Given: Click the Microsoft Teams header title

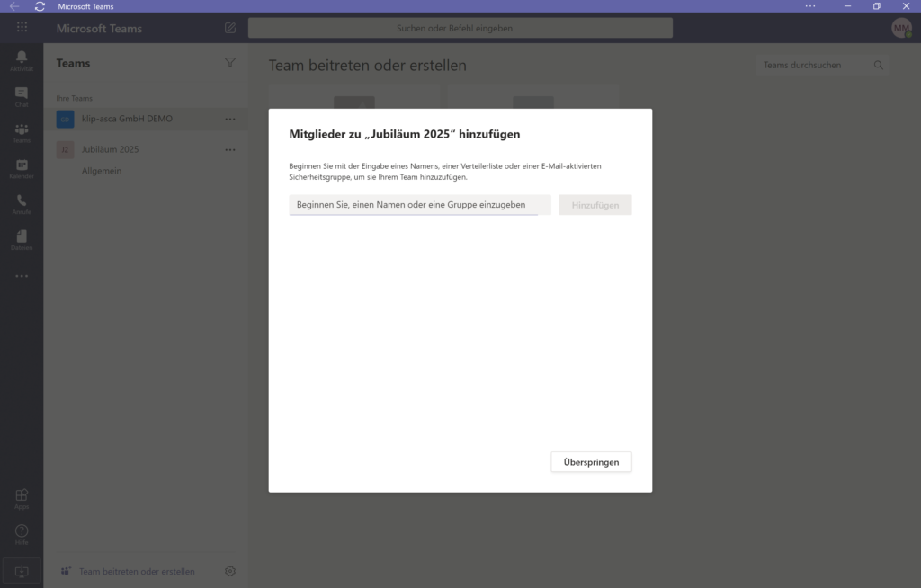Looking at the screenshot, I should tap(99, 29).
